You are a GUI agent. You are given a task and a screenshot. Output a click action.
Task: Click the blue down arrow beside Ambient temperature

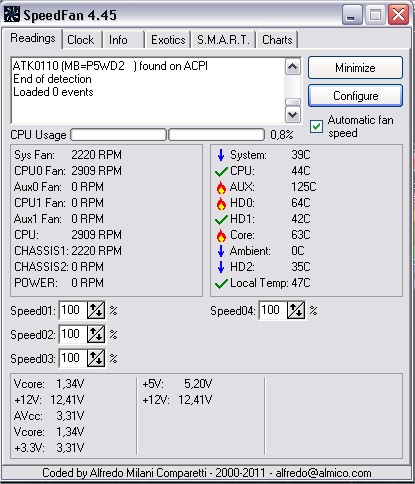tap(221, 251)
